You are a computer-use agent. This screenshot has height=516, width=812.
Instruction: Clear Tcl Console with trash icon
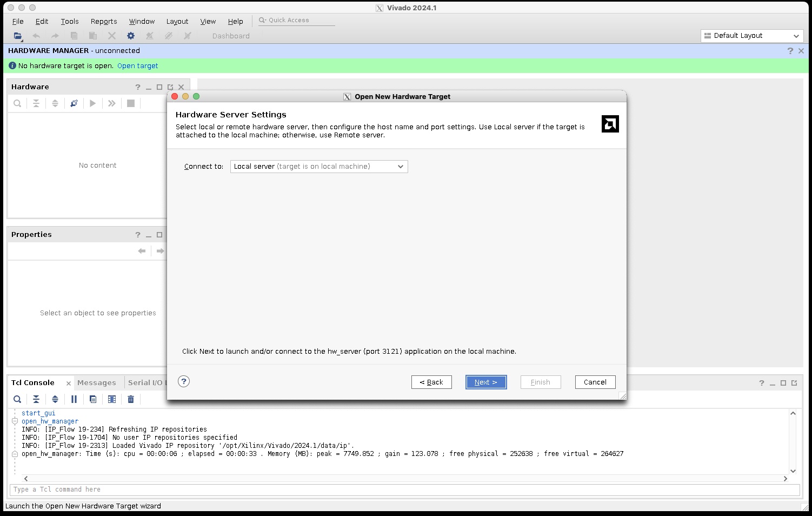click(x=131, y=399)
